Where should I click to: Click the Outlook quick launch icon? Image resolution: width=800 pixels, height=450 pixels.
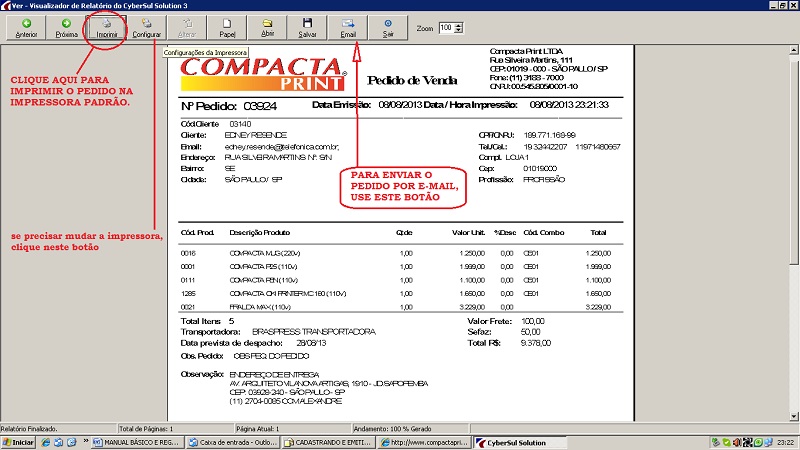(x=59, y=443)
